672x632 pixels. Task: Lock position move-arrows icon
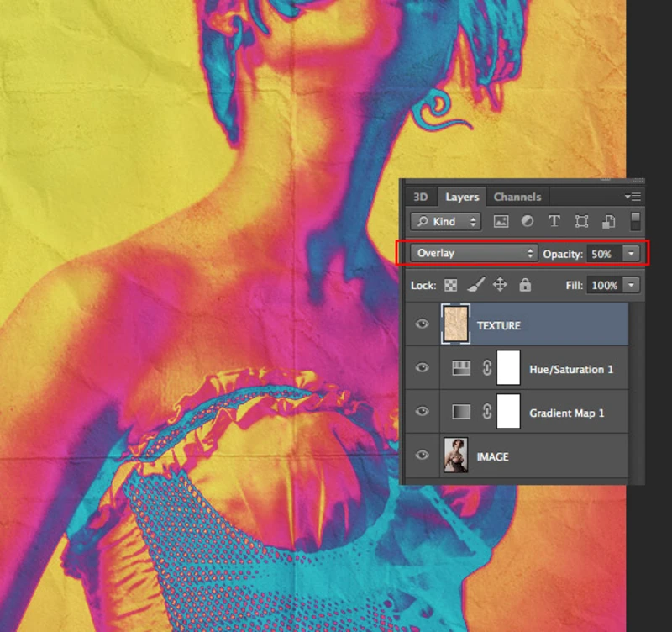(x=500, y=285)
